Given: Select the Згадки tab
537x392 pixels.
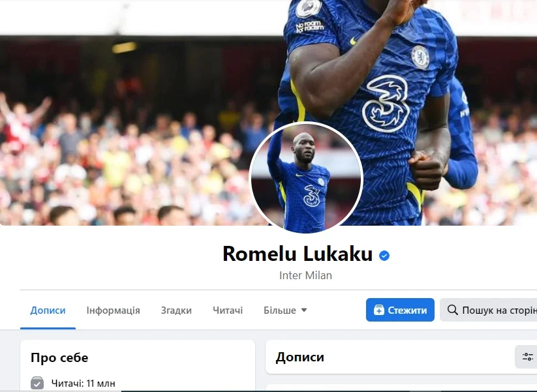Looking at the screenshot, I should click(176, 310).
